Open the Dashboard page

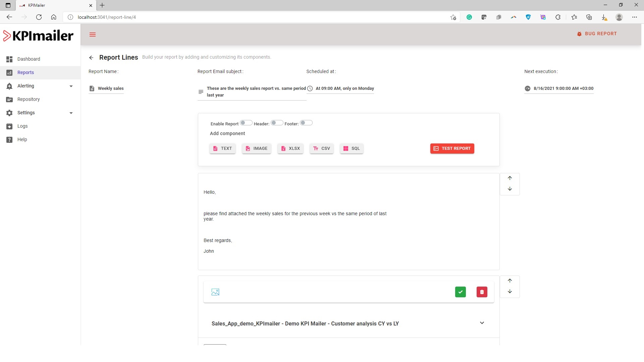[29, 59]
